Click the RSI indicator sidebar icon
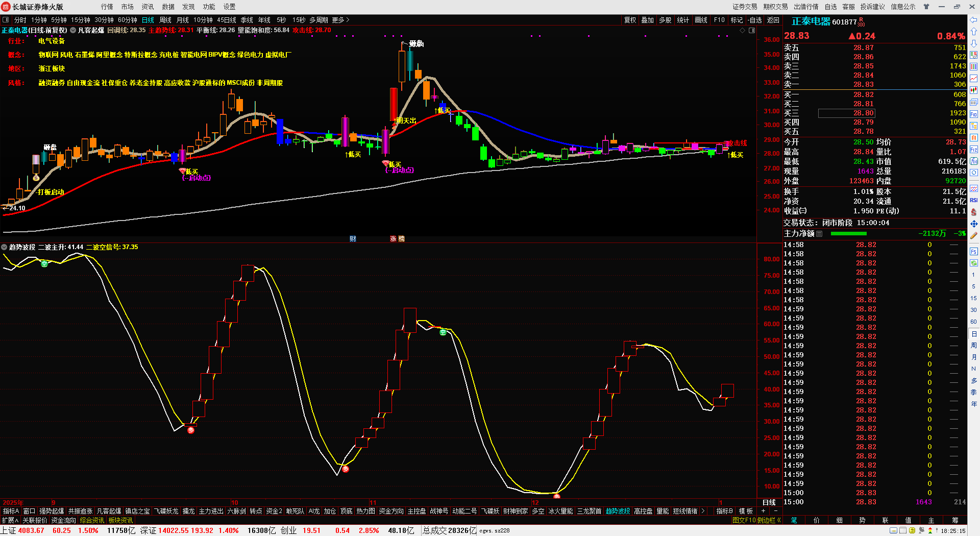This screenshot has width=980, height=536. pyautogui.click(x=974, y=200)
